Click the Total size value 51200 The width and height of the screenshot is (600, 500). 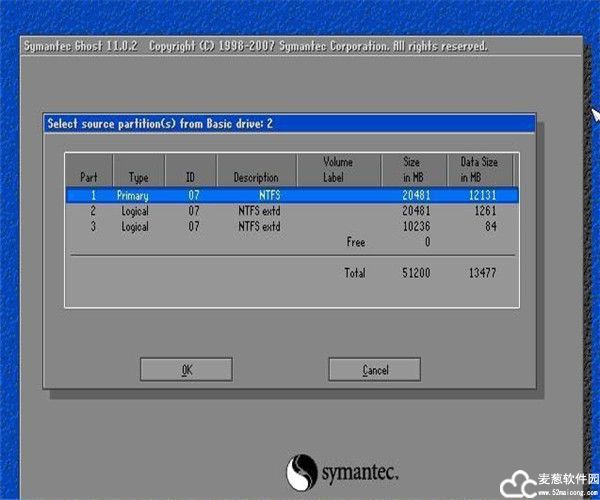[x=416, y=273]
